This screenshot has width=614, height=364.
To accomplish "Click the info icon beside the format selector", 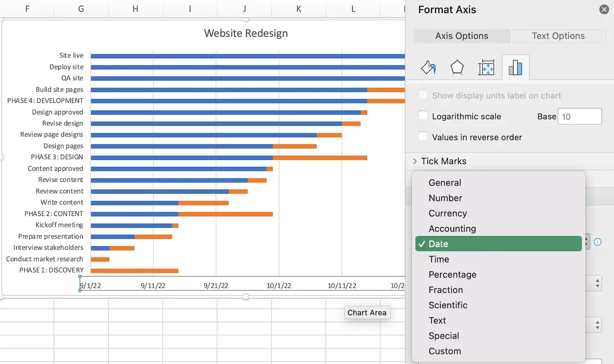I will coord(598,242).
